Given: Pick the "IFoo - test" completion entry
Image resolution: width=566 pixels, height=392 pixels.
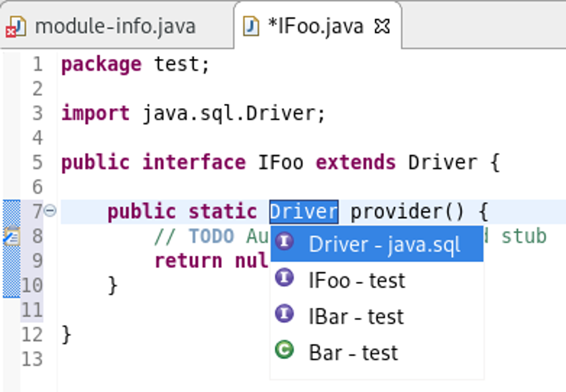Looking at the screenshot, I should pos(357,281).
